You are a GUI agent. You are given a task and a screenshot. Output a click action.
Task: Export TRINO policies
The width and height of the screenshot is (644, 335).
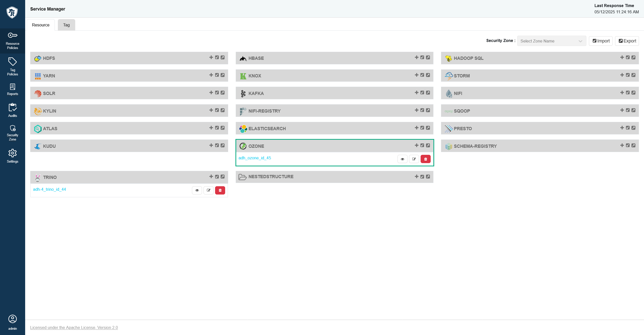pyautogui.click(x=223, y=177)
